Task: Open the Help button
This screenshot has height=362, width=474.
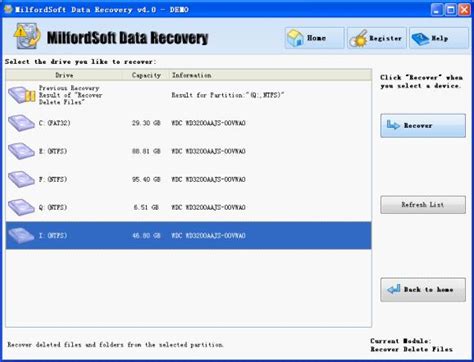Action: [x=439, y=38]
